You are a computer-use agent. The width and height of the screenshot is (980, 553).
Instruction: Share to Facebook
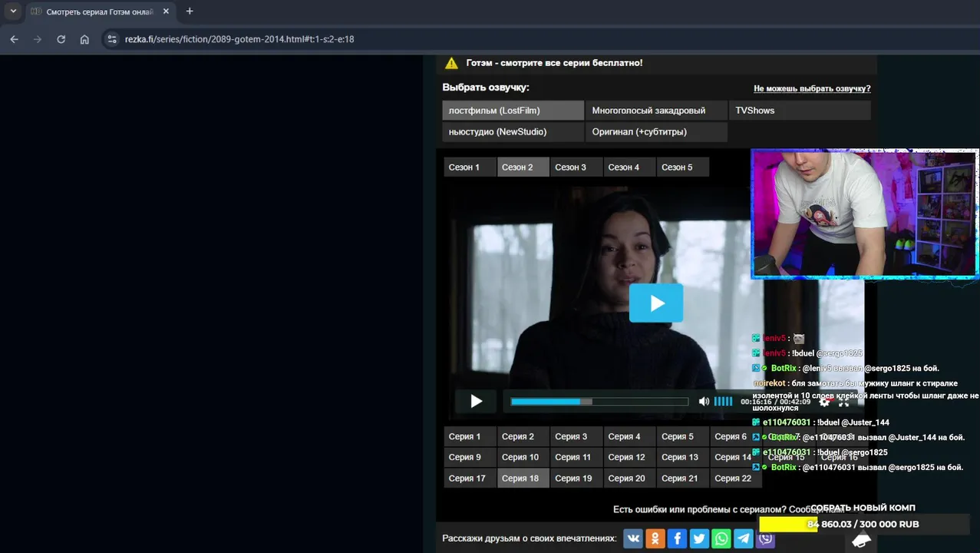pos(677,538)
